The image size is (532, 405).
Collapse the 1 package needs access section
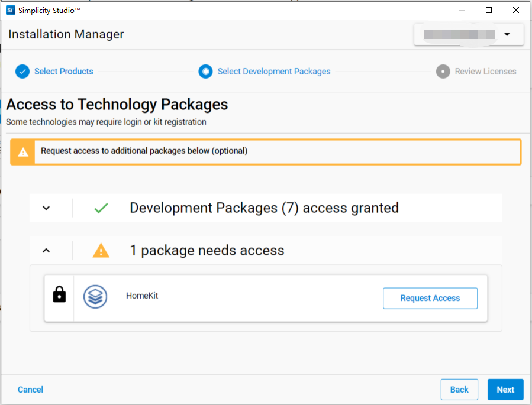click(x=46, y=251)
